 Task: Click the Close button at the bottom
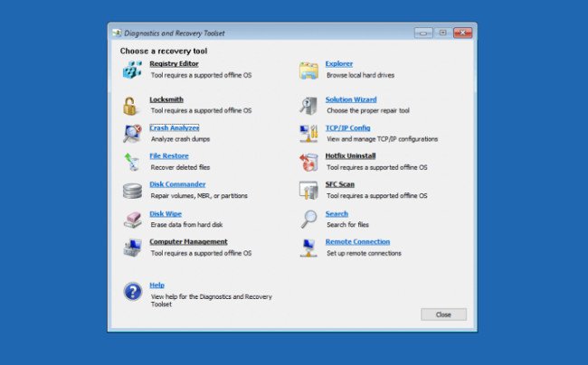443,314
